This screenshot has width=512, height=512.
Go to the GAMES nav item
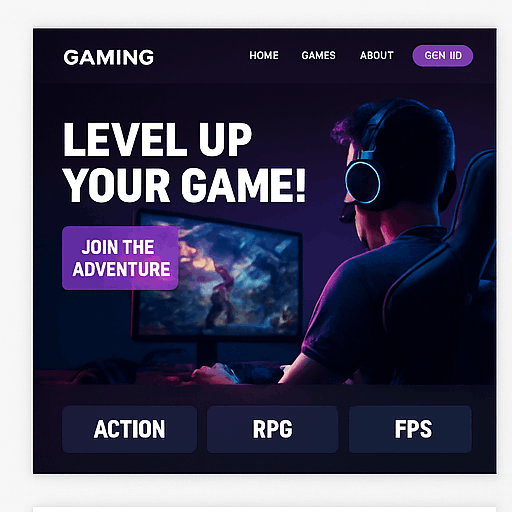[x=318, y=55]
